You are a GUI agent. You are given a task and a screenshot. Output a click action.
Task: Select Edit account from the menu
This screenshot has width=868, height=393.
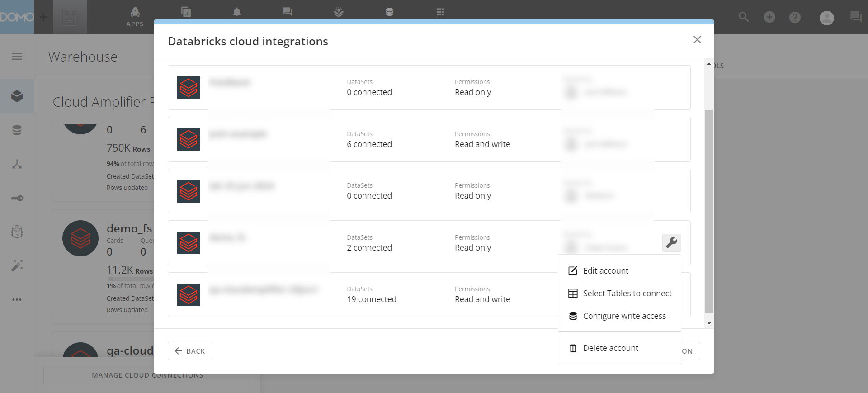tap(605, 271)
